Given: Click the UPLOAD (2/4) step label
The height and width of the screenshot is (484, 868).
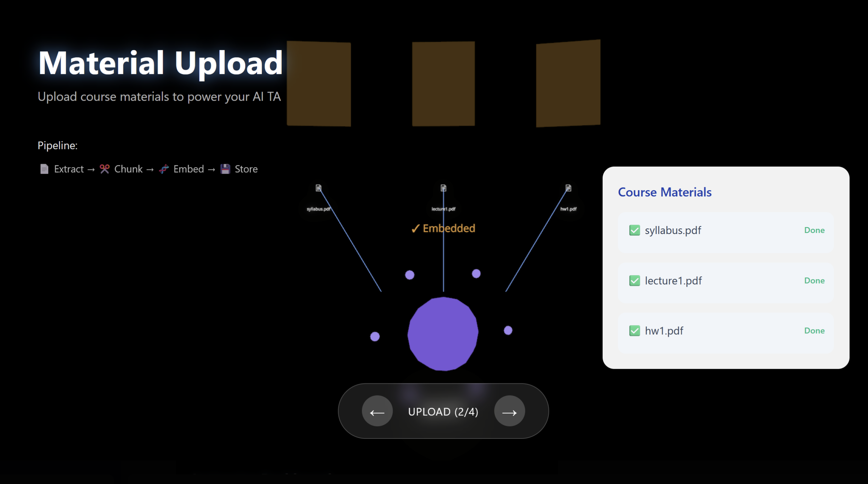Looking at the screenshot, I should [x=443, y=412].
